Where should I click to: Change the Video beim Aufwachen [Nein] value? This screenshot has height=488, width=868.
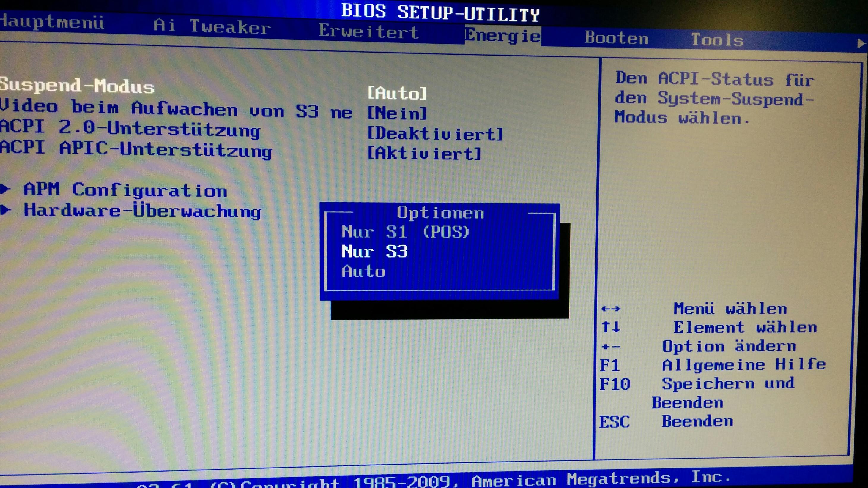(397, 113)
